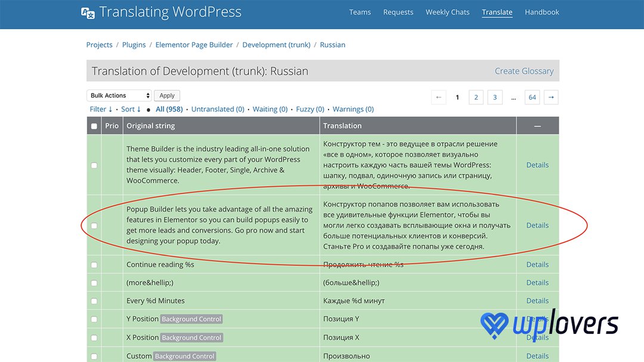Open Details for Theme Builder string

coord(537,165)
